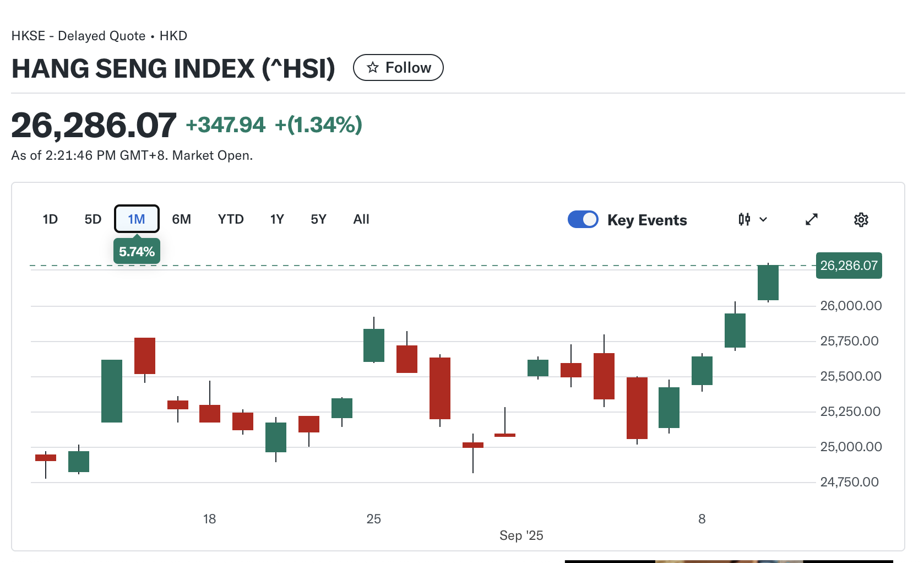
Task: Select the 6M time range
Action: coord(181,219)
